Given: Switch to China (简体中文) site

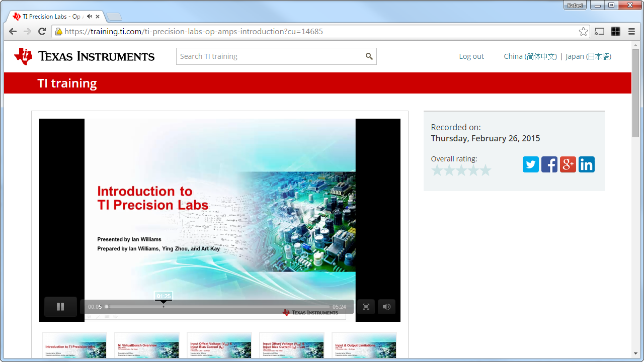Looking at the screenshot, I should pyautogui.click(x=530, y=56).
